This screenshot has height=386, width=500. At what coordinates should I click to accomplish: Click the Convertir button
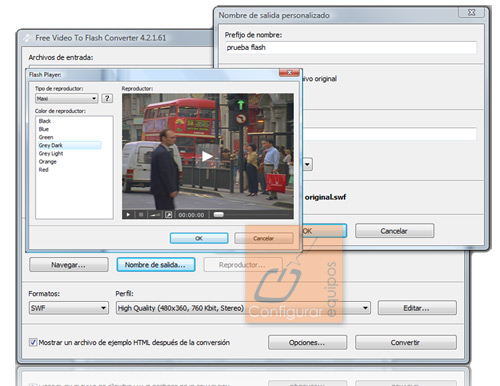coord(406,343)
